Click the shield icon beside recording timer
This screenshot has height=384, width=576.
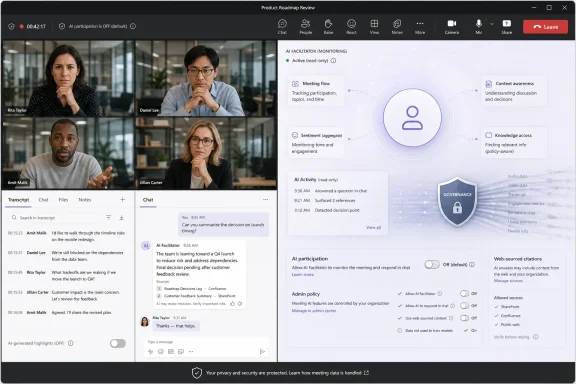[x=11, y=26]
